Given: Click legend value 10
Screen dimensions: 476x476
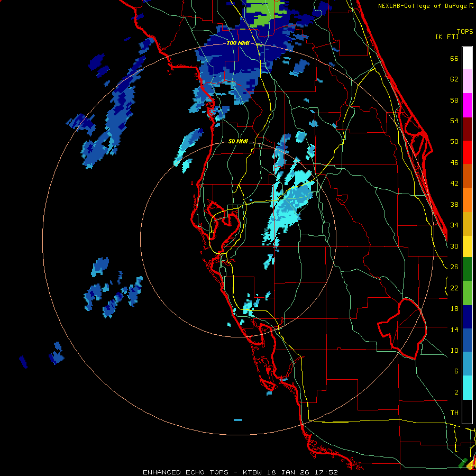Looking at the screenshot, I should click(454, 350).
